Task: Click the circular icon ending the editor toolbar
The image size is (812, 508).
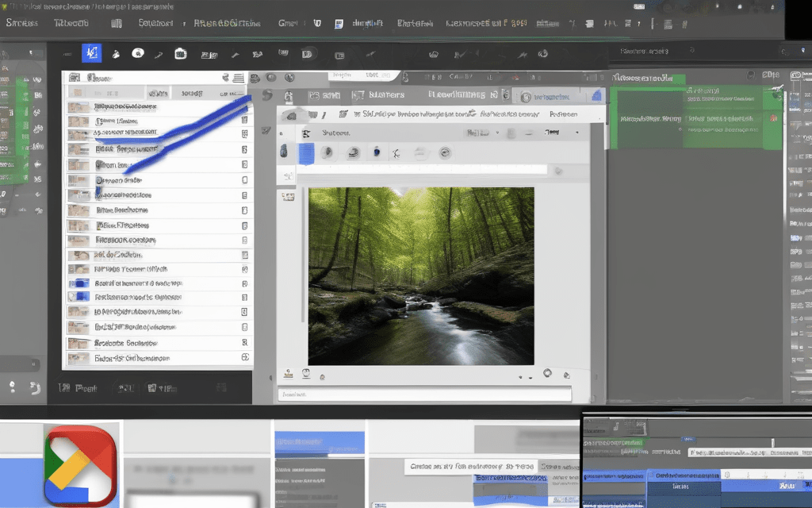Action: [445, 152]
